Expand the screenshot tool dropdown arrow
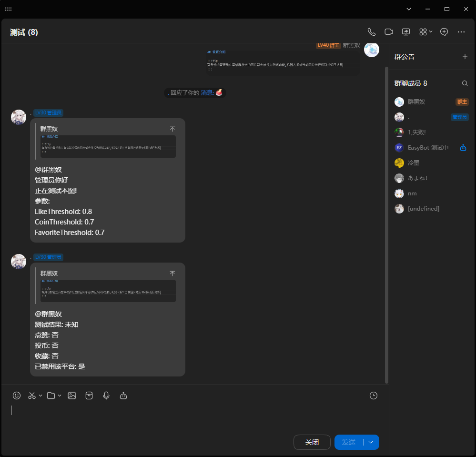 (x=41, y=396)
